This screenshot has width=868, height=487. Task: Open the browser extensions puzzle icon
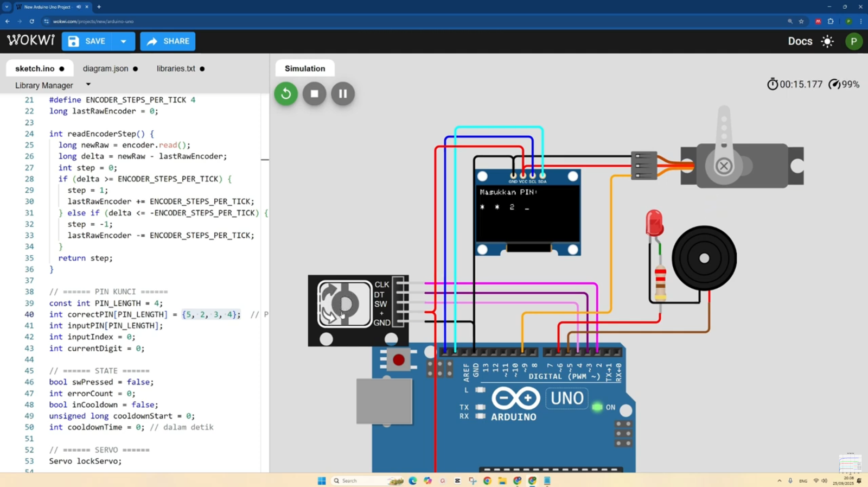coord(831,22)
